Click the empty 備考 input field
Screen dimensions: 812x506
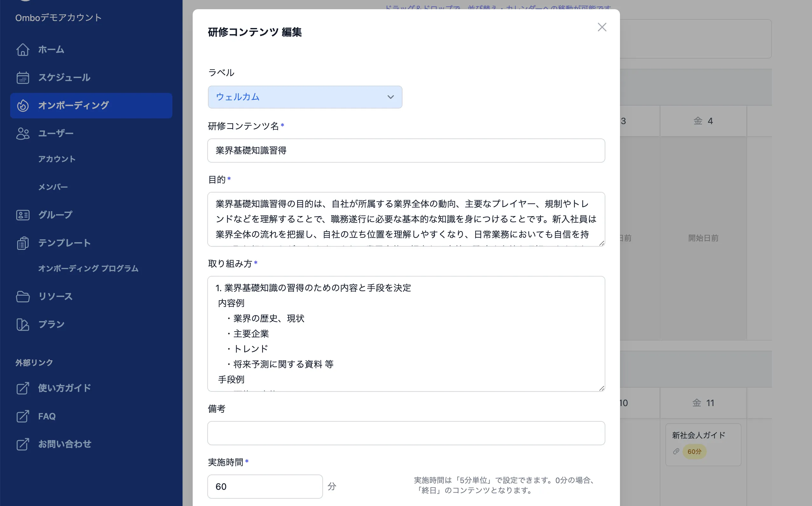click(406, 433)
